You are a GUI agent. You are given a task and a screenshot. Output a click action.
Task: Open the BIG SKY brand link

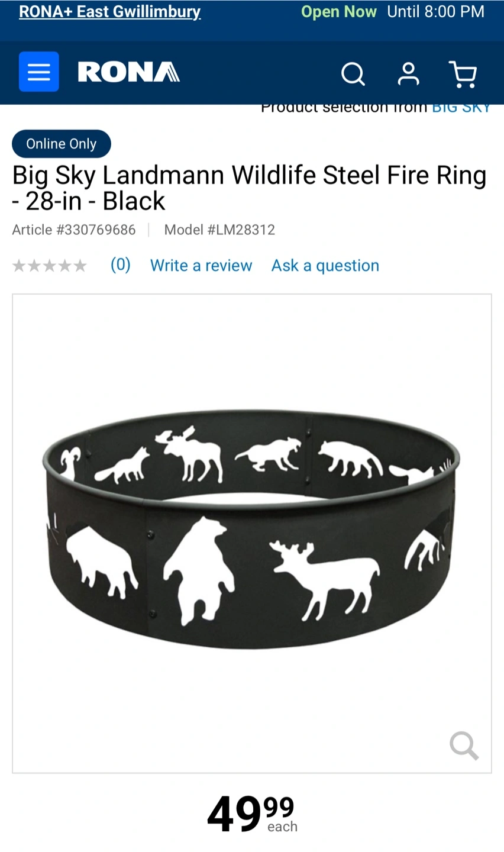coord(461,108)
